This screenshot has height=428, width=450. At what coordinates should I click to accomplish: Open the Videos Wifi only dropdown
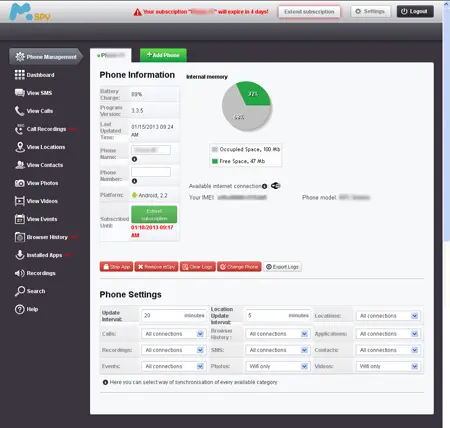tap(388, 366)
